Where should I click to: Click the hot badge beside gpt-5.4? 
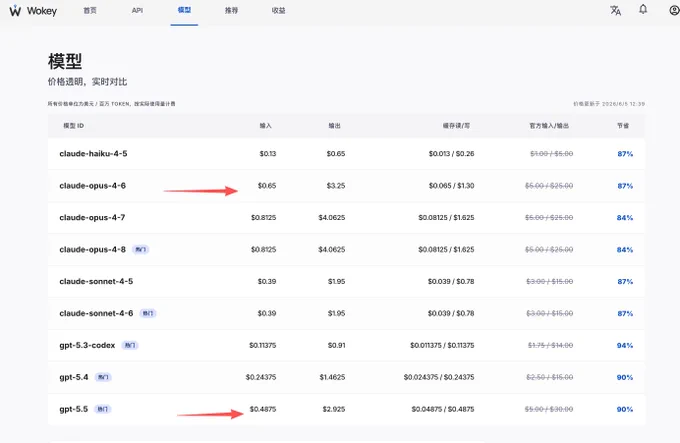103,378
